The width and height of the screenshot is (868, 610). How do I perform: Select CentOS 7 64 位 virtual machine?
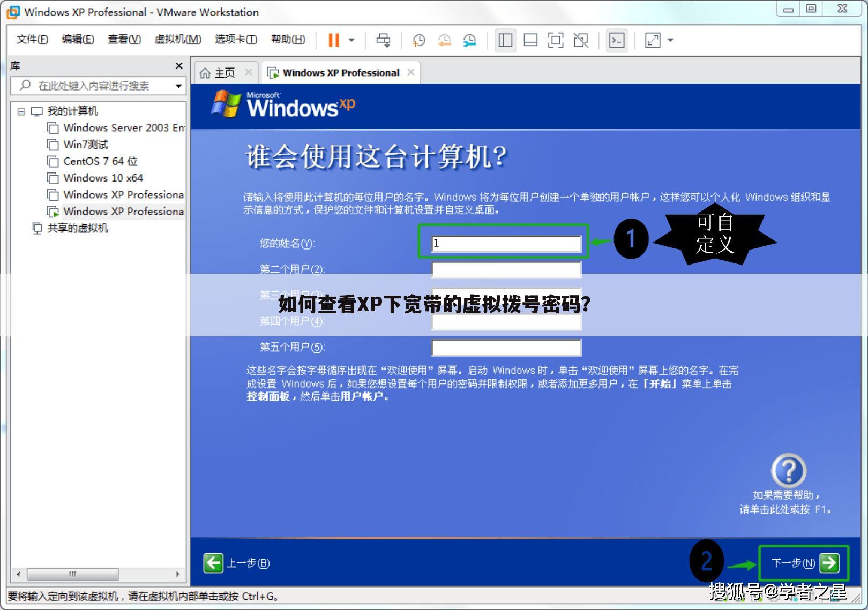tap(92, 161)
